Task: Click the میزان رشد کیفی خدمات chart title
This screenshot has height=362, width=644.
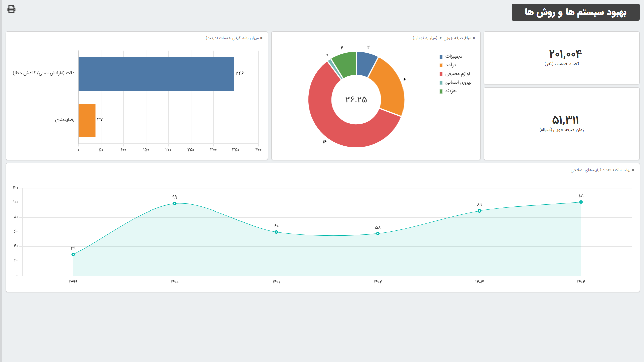Action: tap(232, 38)
